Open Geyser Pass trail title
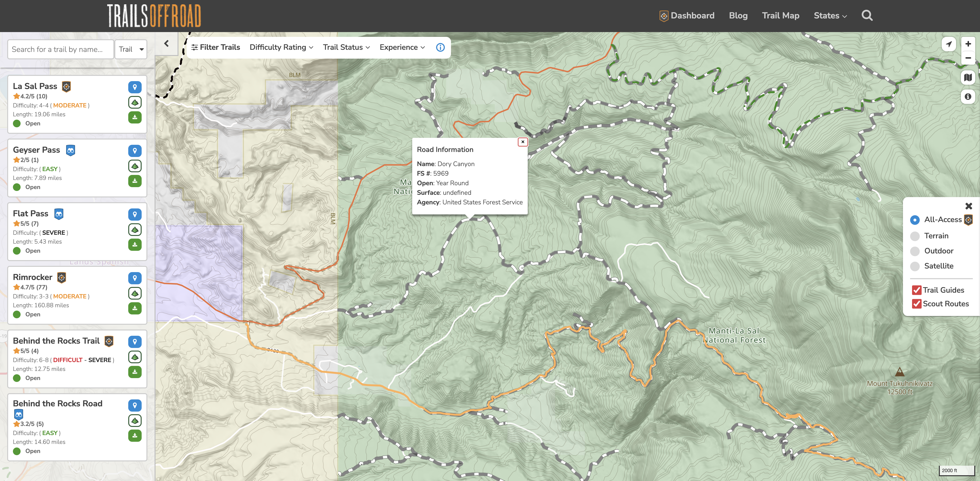Viewport: 980px width, 481px height. (x=37, y=150)
